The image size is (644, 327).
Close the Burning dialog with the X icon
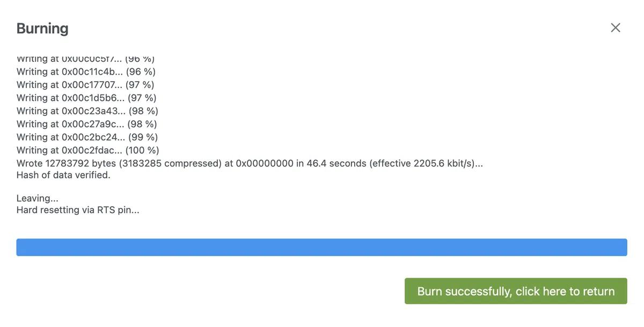[615, 28]
